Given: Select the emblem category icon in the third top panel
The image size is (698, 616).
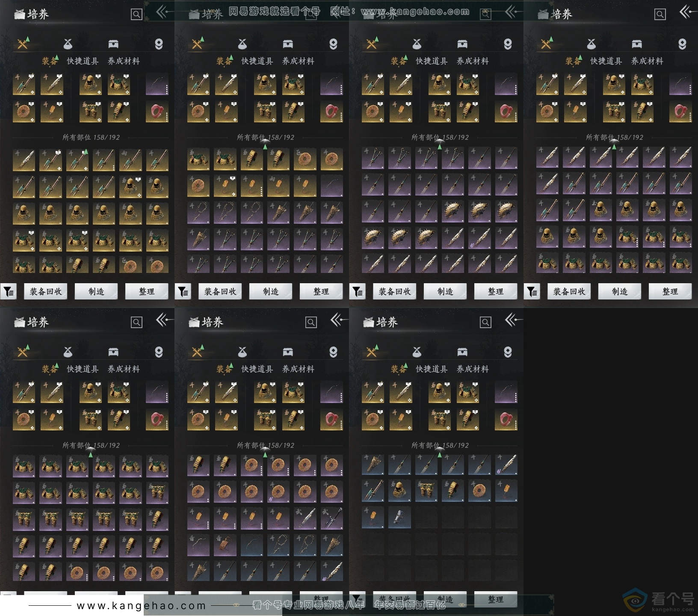Looking at the screenshot, I should coord(508,44).
